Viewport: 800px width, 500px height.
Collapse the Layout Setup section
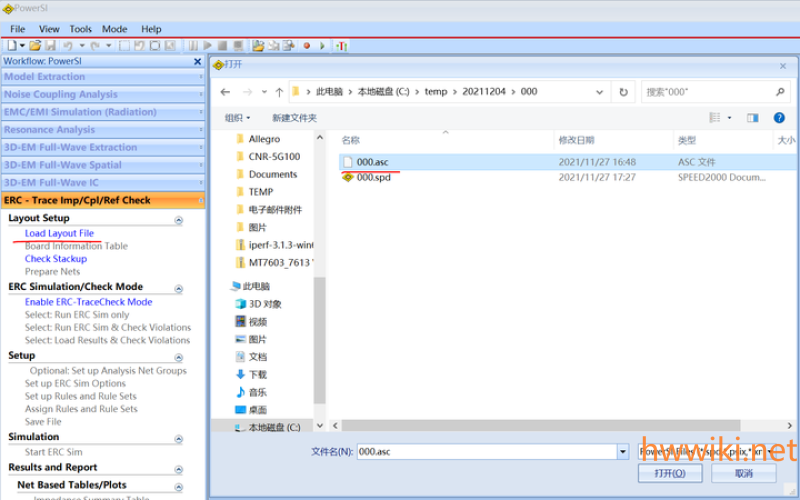point(179,220)
